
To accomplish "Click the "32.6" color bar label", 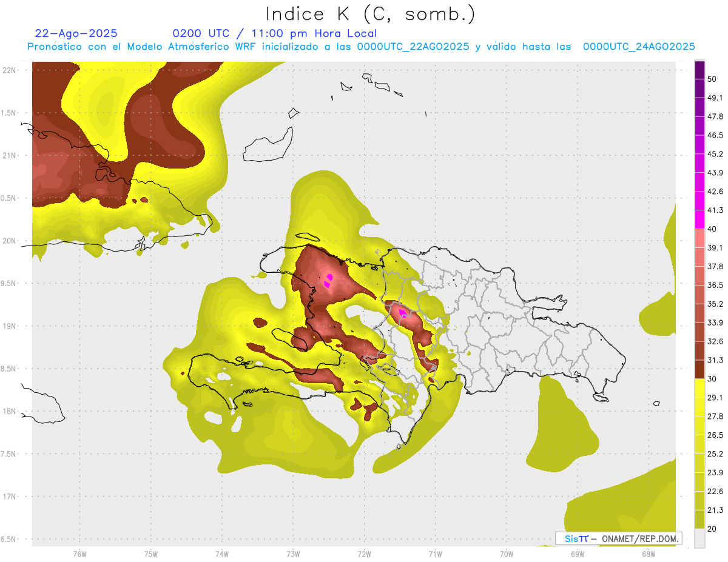I will click(x=715, y=341).
